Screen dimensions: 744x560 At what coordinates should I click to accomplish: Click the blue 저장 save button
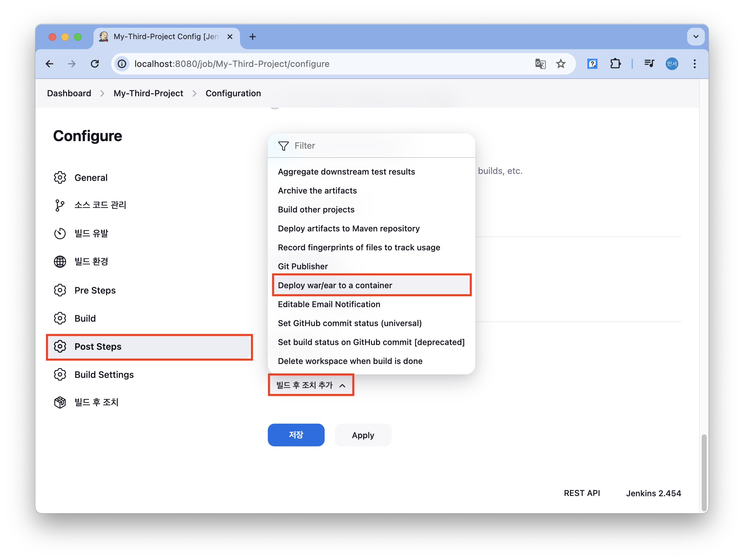pyautogui.click(x=296, y=435)
